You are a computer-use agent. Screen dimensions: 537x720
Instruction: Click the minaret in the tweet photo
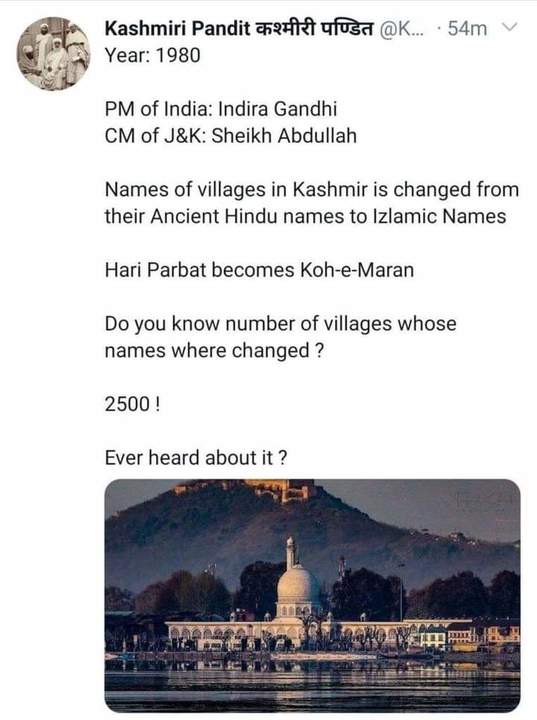pos(290,553)
